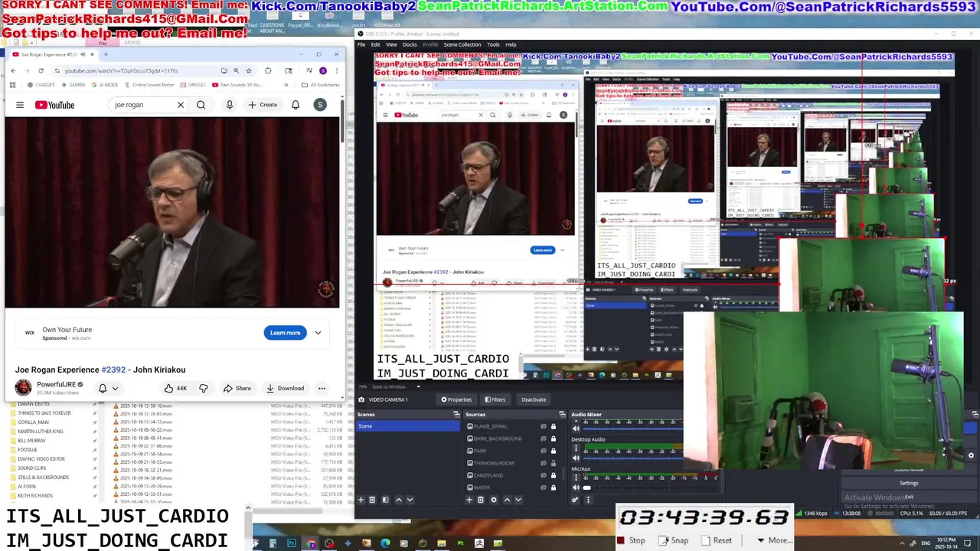Open OBS Docks menu
This screenshot has width=980, height=551.
pyautogui.click(x=410, y=44)
